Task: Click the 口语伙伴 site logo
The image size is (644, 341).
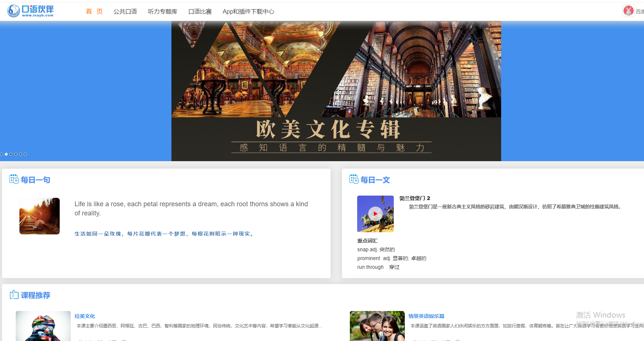Action: click(x=31, y=11)
